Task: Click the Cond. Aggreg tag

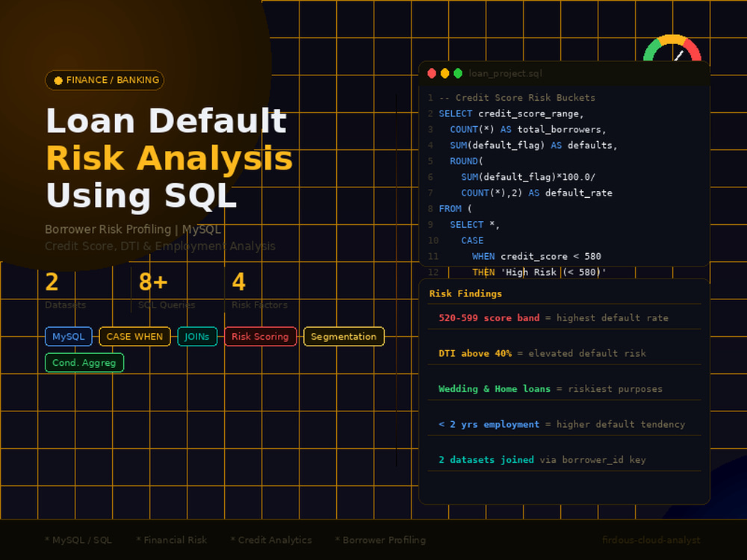Action: (x=84, y=362)
